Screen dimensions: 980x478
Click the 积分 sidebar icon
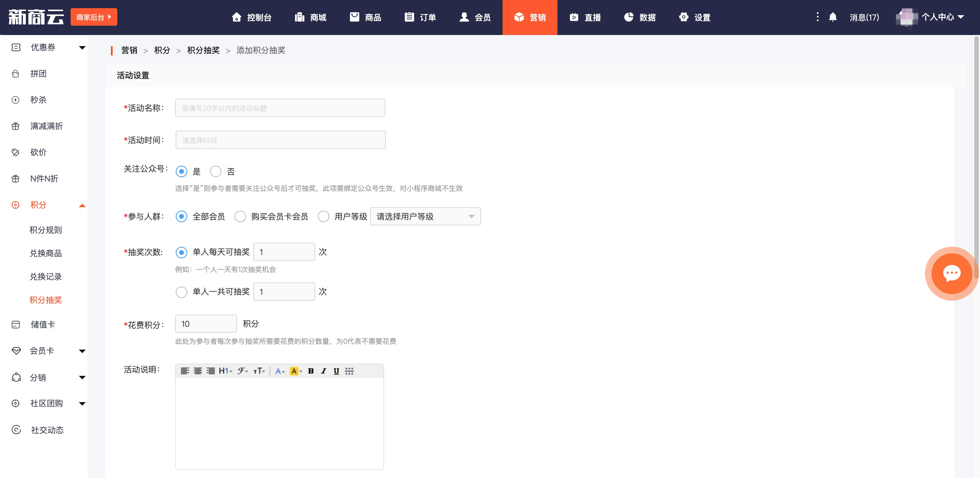[15, 205]
